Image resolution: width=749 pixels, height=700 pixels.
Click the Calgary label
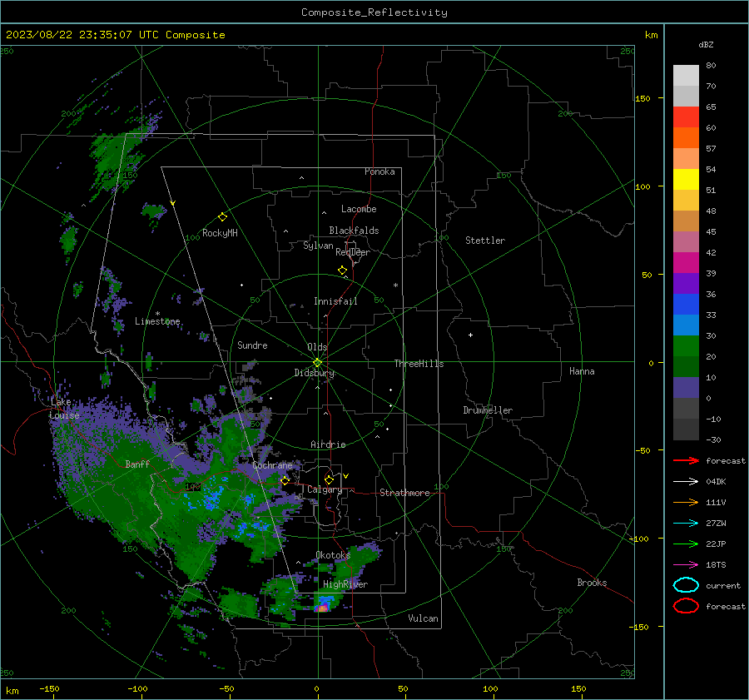(325, 489)
